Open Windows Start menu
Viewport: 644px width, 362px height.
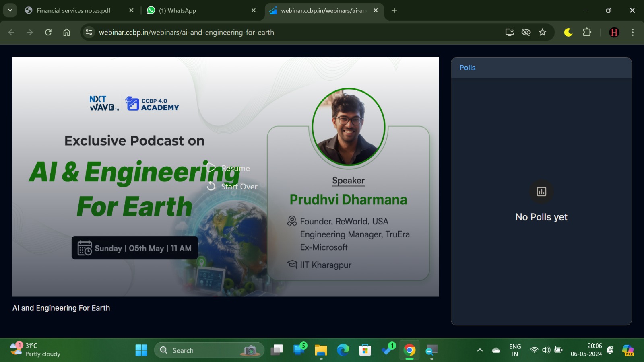[141, 350]
